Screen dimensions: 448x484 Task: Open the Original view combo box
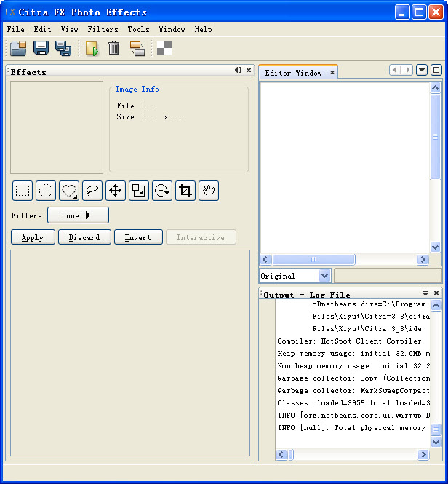tap(295, 276)
